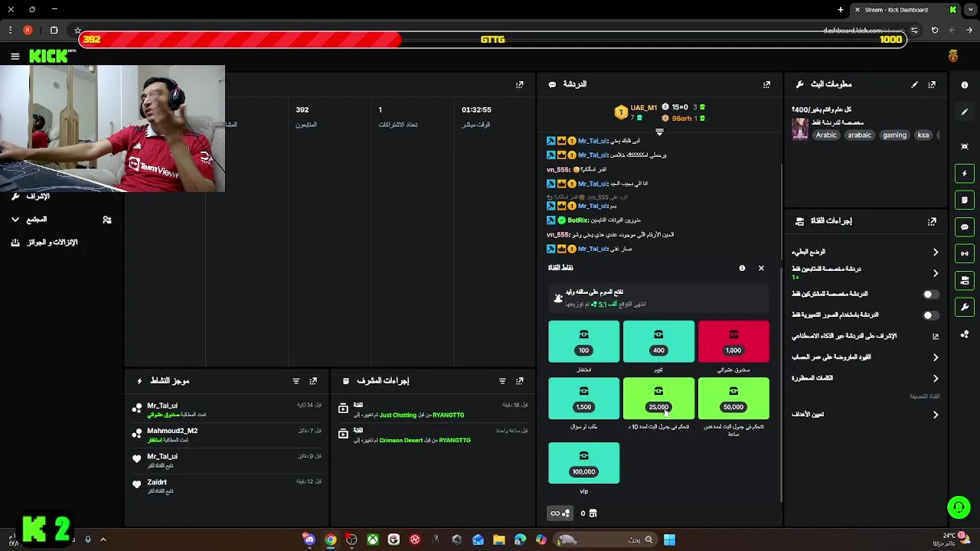Toggle wrench icon in right sidebar
This screenshot has width=980, height=551.
[x=965, y=307]
